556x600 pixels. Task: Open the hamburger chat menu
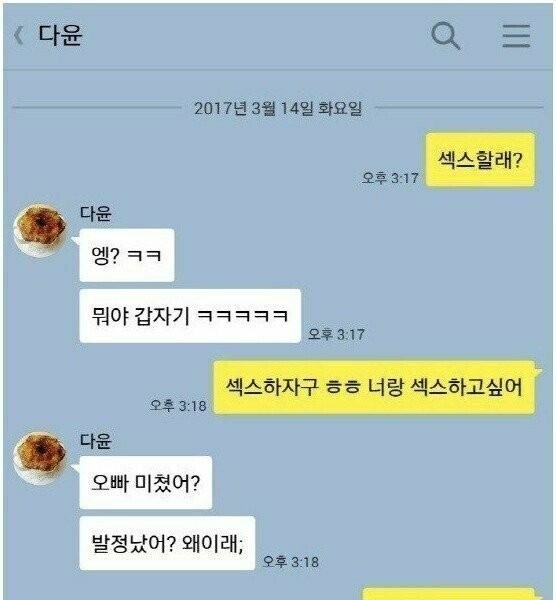point(516,36)
